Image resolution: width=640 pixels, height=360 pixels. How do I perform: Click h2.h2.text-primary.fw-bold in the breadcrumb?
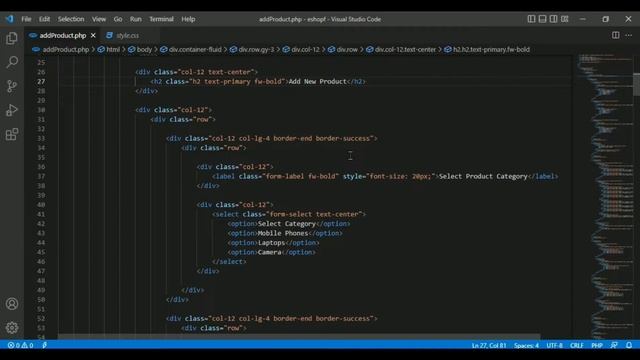tap(491, 49)
